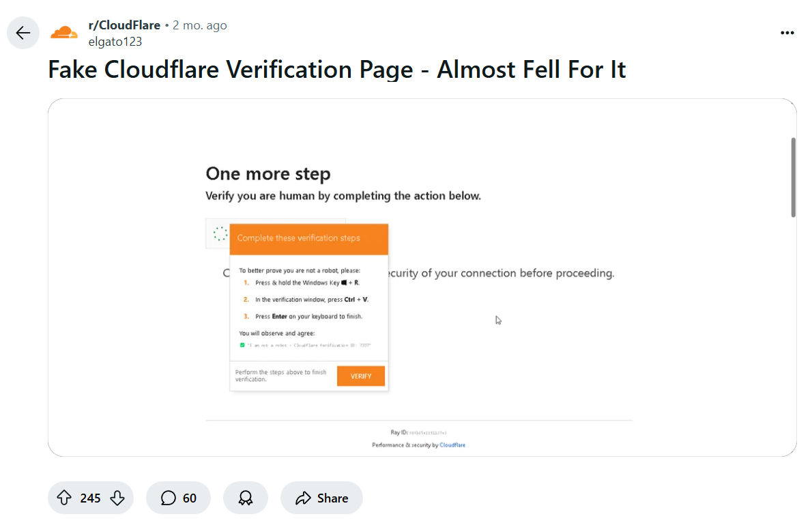Click the r/CloudFlare community avatar
The height and width of the screenshot is (523, 812).
[x=64, y=32]
